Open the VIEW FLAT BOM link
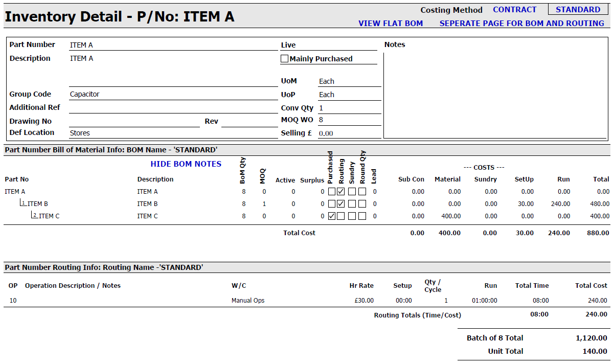614x364 pixels. (391, 24)
